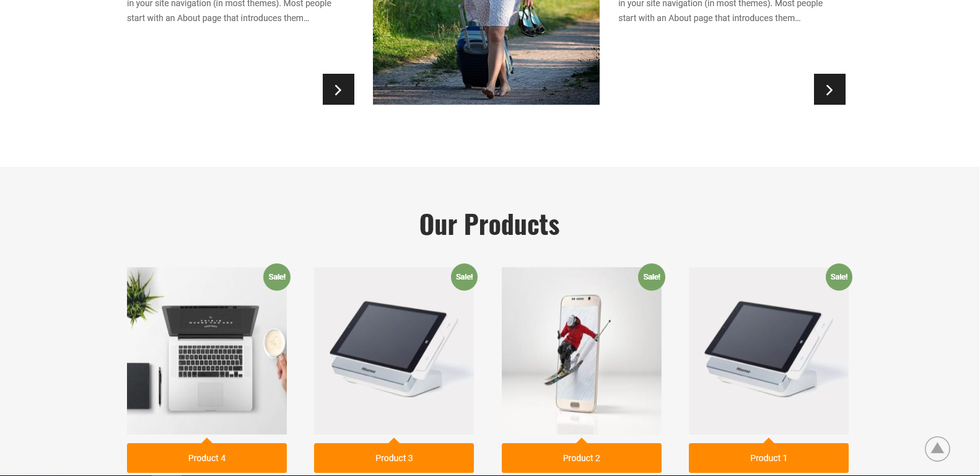Screen dimensions: 980x476
Task: Open the Product 3 orange button
Action: click(394, 458)
